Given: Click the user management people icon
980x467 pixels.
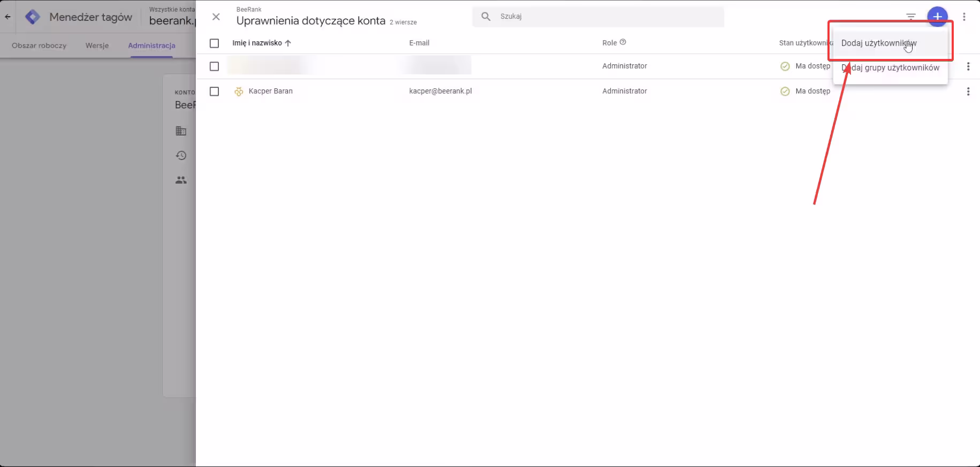Looking at the screenshot, I should pyautogui.click(x=181, y=180).
